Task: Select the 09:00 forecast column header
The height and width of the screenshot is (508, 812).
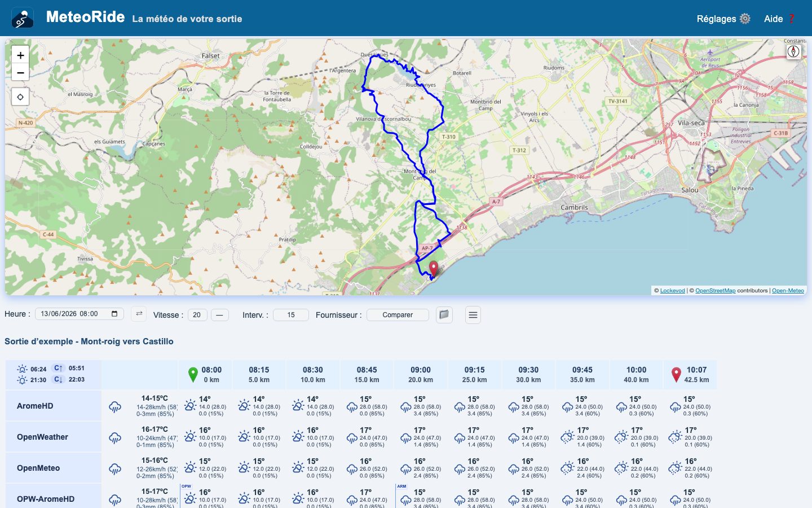Action: pos(421,375)
